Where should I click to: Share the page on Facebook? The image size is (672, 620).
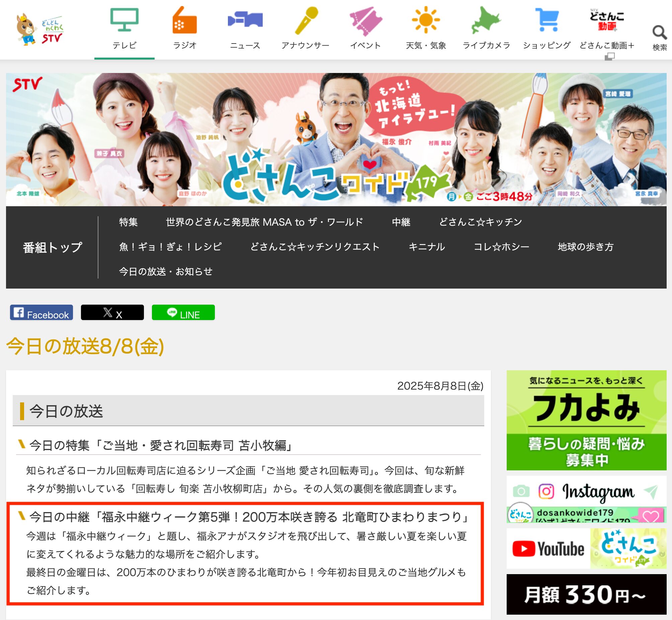(41, 312)
